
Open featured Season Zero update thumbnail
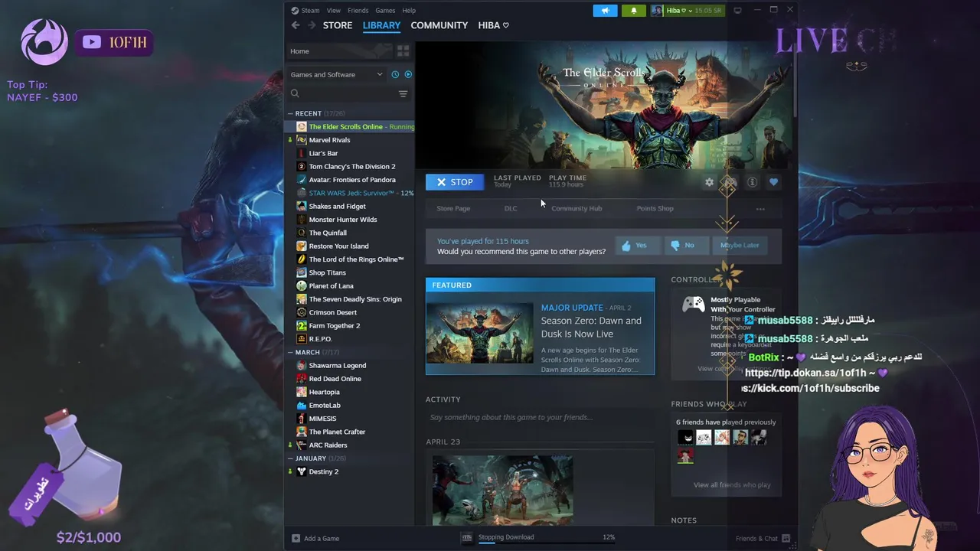tap(479, 333)
